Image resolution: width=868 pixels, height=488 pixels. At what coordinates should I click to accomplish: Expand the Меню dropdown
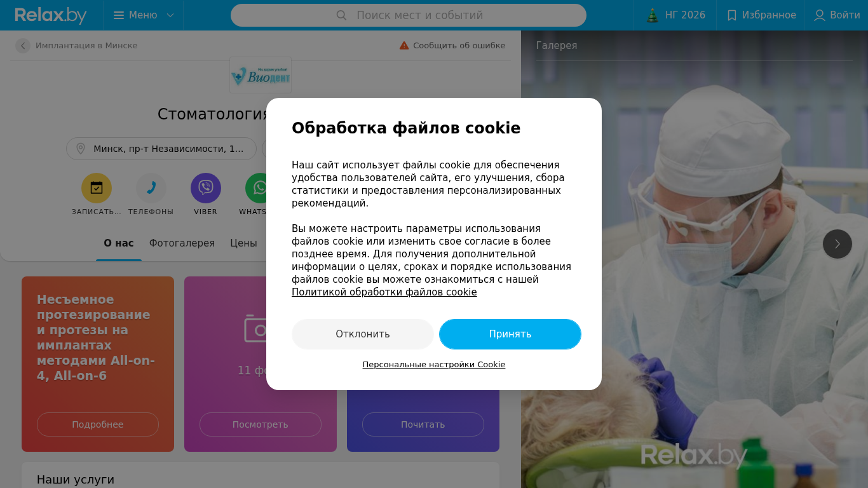coord(144,15)
